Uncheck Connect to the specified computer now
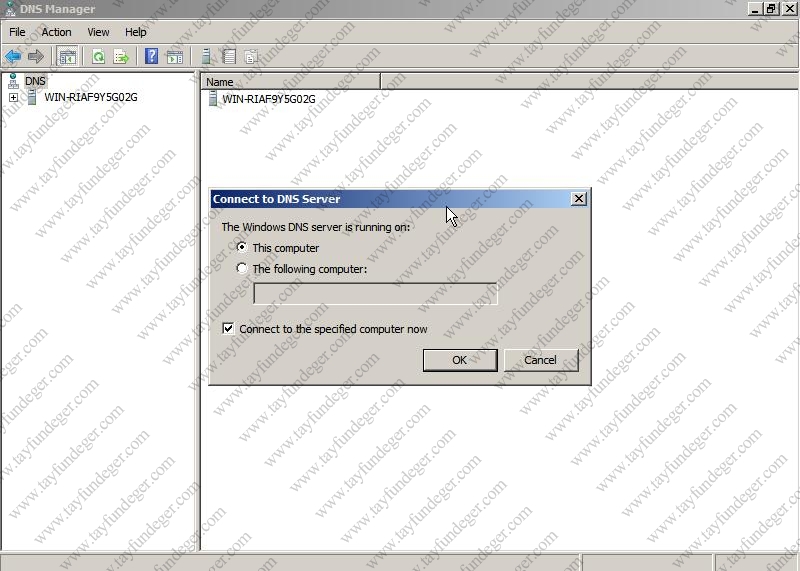Screen dimensions: 800x571 pos(228,329)
